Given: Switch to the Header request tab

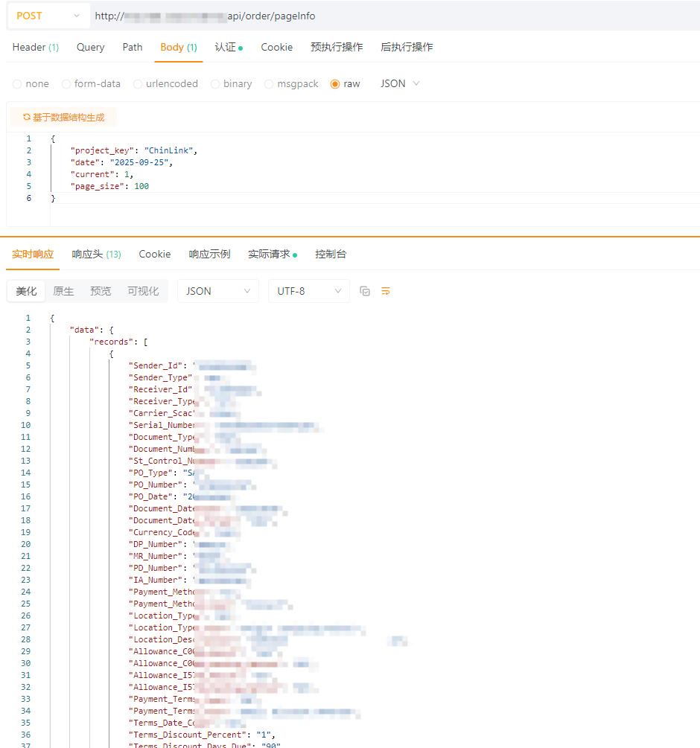Looking at the screenshot, I should coord(35,47).
